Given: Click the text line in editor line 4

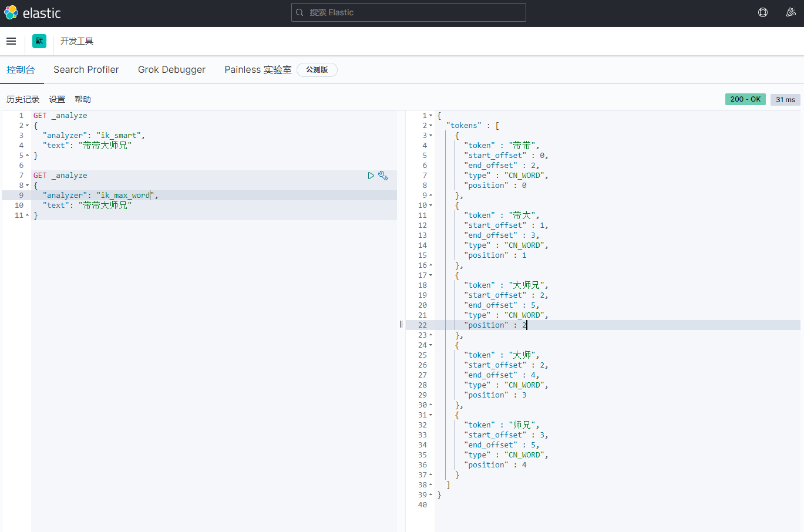Looking at the screenshot, I should (x=87, y=146).
